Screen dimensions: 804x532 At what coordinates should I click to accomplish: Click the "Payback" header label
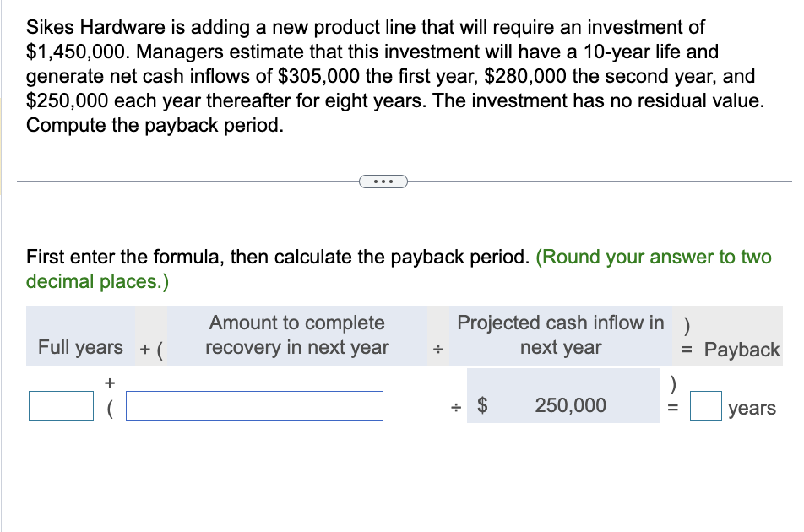(742, 350)
